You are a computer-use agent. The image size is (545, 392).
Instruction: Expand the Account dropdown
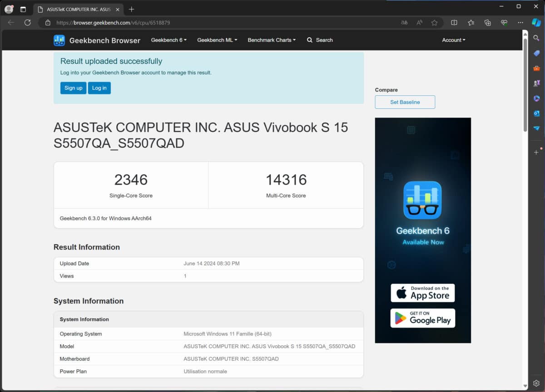(454, 40)
